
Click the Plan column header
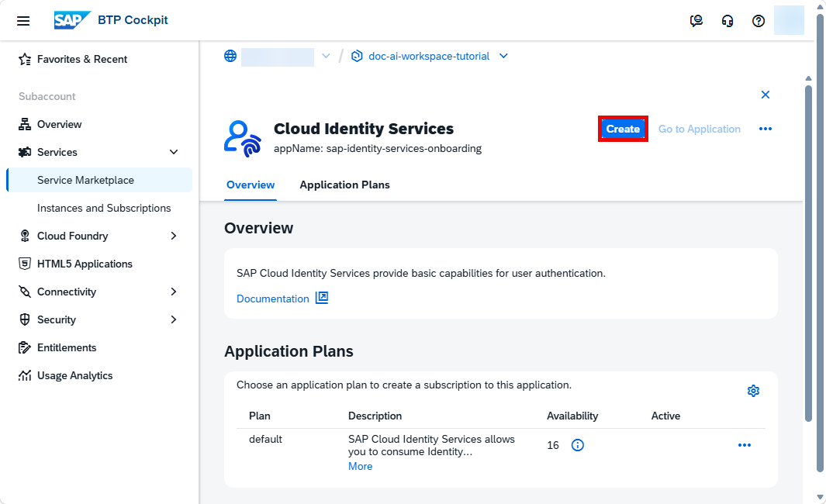(x=260, y=416)
